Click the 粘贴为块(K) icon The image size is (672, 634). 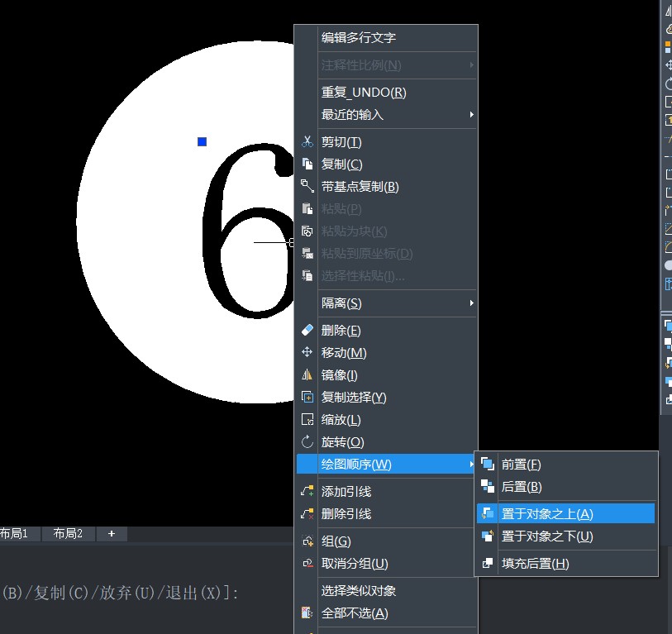307,231
